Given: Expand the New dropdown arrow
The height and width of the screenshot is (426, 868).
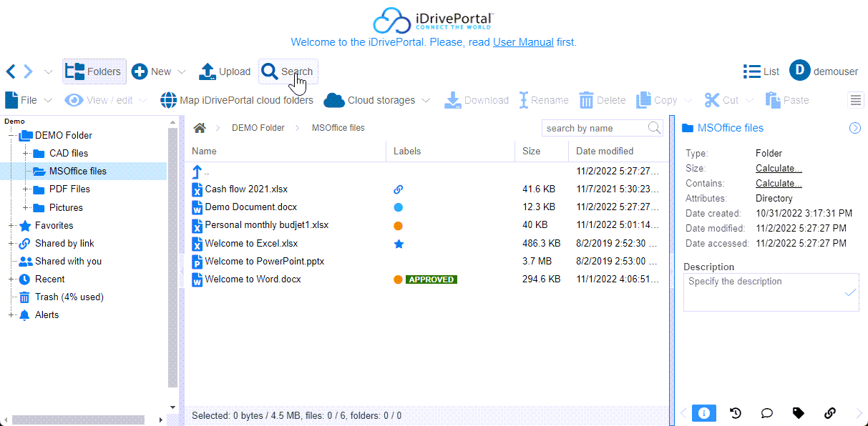Looking at the screenshot, I should click(182, 71).
